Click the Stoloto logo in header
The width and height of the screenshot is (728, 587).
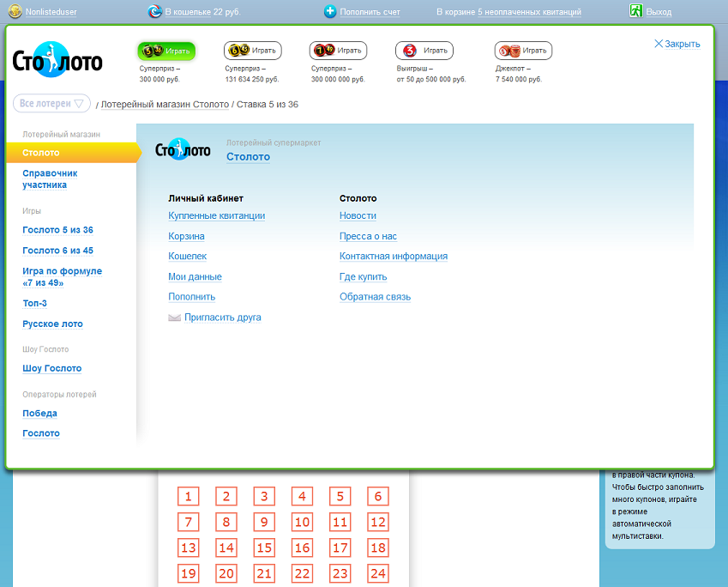pyautogui.click(x=57, y=61)
